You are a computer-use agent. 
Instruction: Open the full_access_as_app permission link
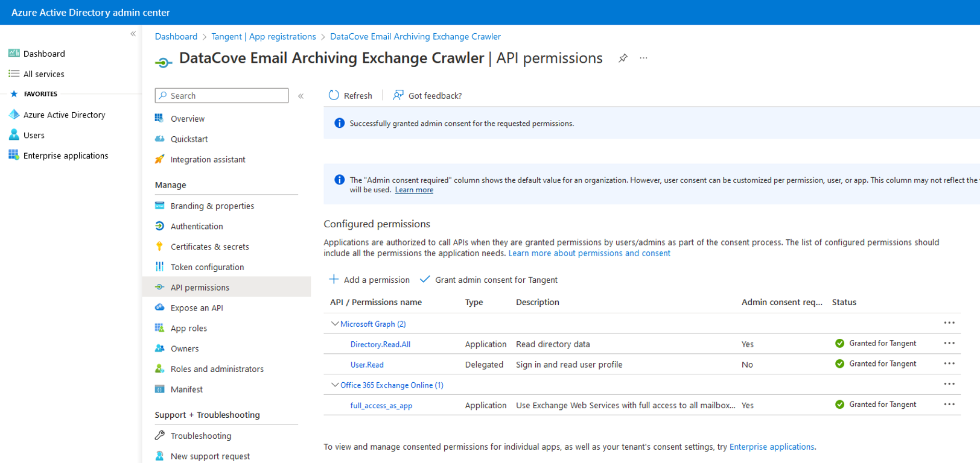tap(381, 406)
